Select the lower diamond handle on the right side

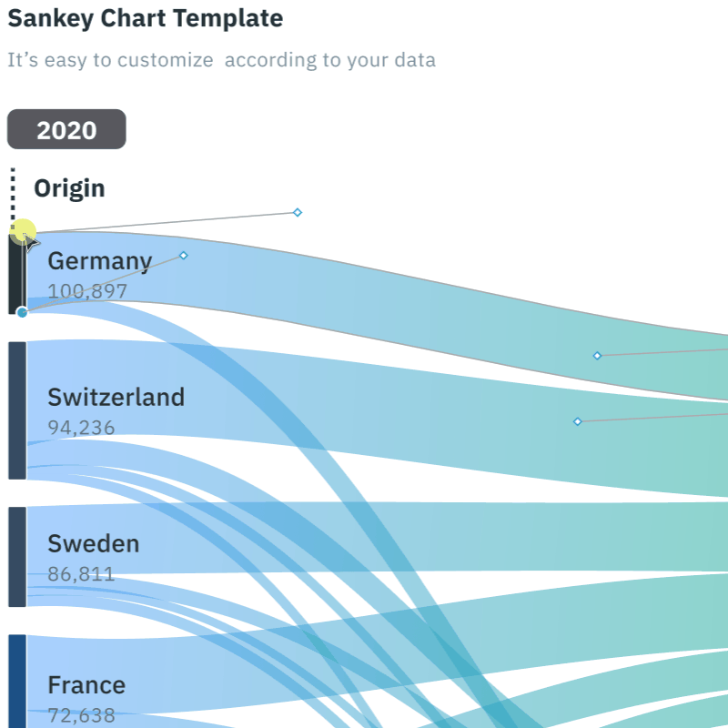(x=577, y=421)
